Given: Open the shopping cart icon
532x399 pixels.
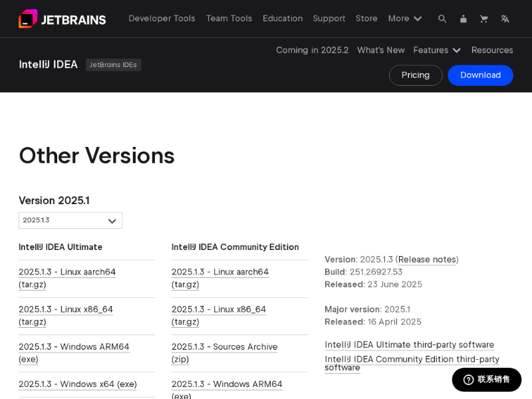Looking at the screenshot, I should coord(484,19).
